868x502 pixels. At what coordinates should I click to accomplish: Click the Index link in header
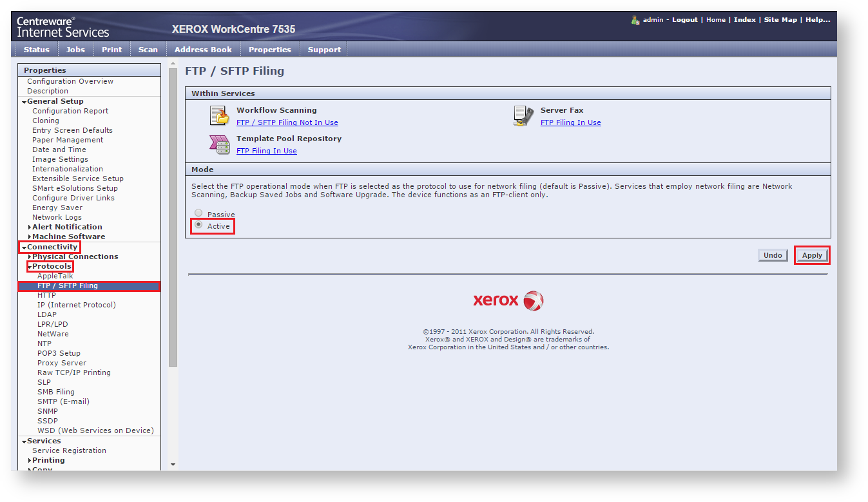[x=745, y=20]
